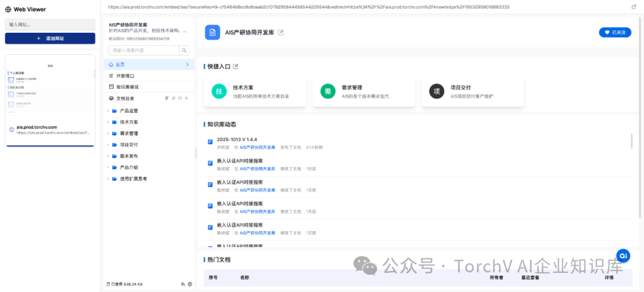Click the blue document icon in page header

click(212, 32)
